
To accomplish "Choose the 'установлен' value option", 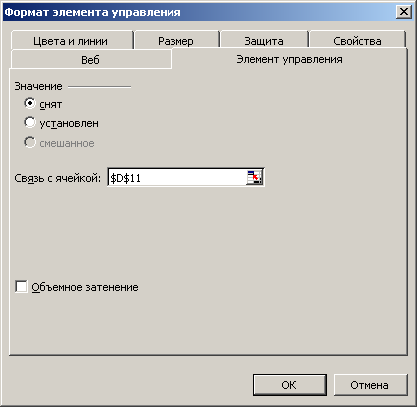I will pyautogui.click(x=30, y=122).
